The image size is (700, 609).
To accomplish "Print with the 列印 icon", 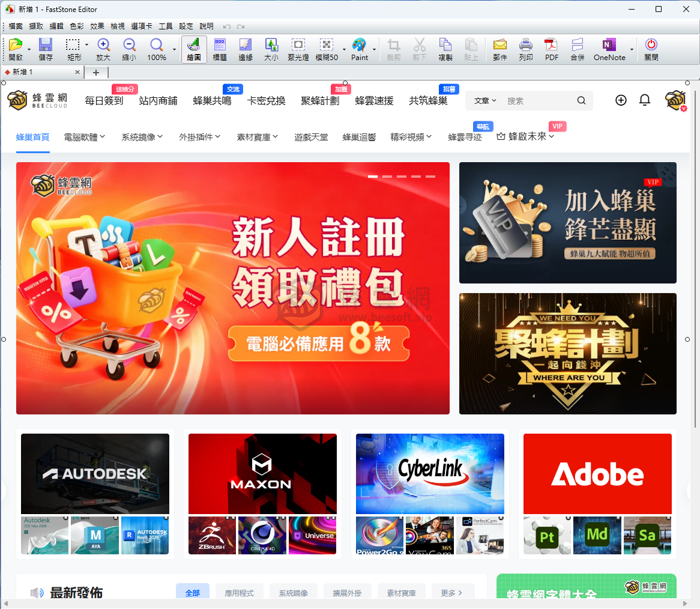I will (x=526, y=49).
